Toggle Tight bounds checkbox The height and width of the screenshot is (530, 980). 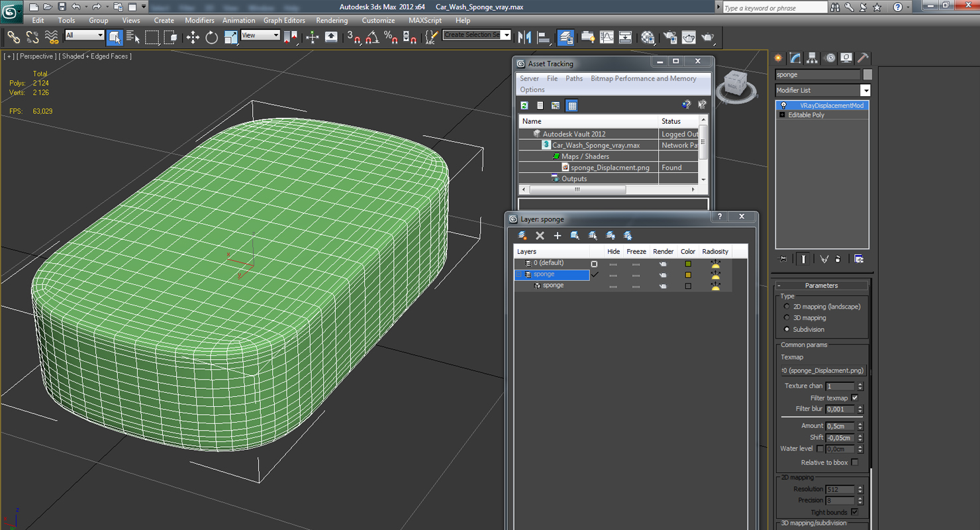pos(855,512)
